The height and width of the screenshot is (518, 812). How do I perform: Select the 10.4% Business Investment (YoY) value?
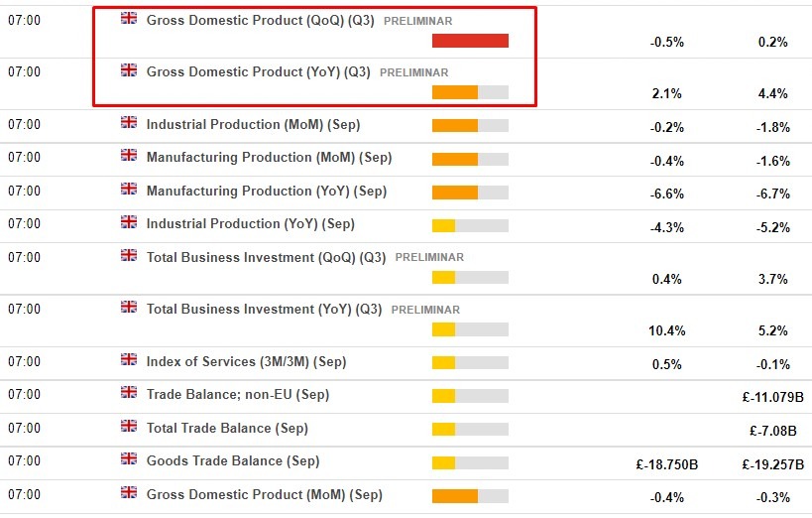(x=667, y=330)
